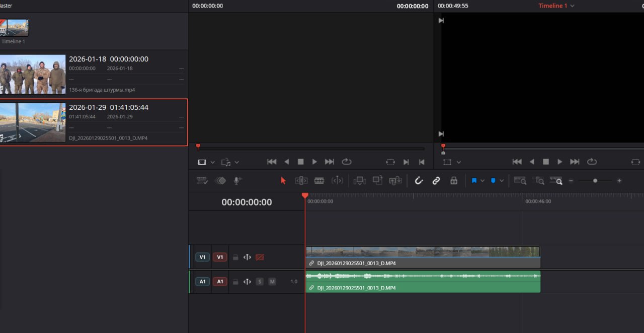
Task: Activate the Trim Edit Mode tool
Action: click(x=301, y=180)
